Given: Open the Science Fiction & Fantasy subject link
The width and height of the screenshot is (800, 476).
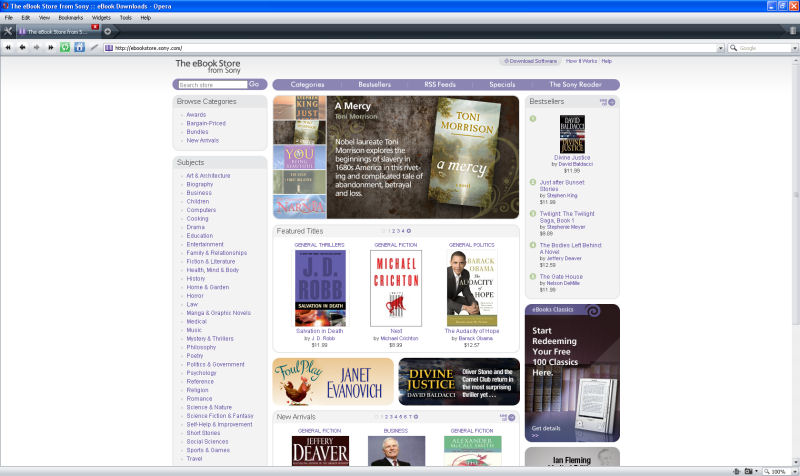Looking at the screenshot, I should tap(220, 416).
